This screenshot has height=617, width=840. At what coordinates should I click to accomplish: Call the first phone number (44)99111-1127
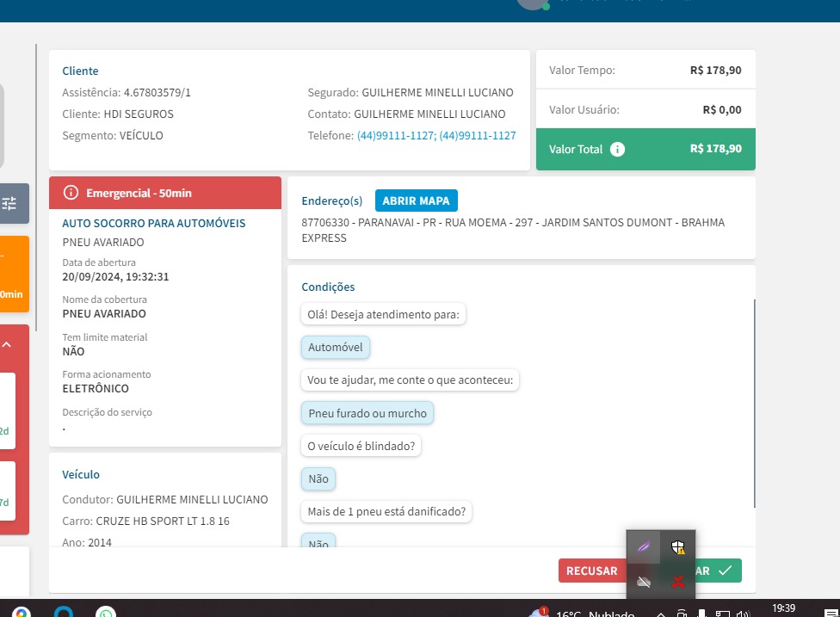pyautogui.click(x=397, y=135)
